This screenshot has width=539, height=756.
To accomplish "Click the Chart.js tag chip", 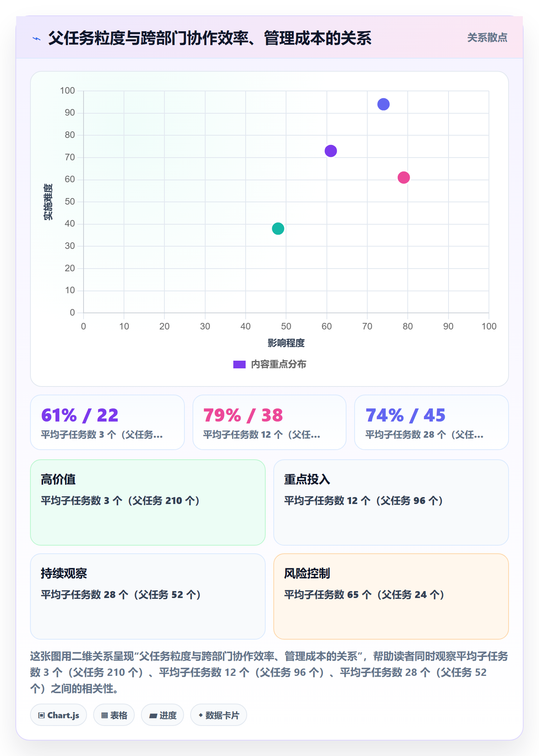I will pos(59,715).
